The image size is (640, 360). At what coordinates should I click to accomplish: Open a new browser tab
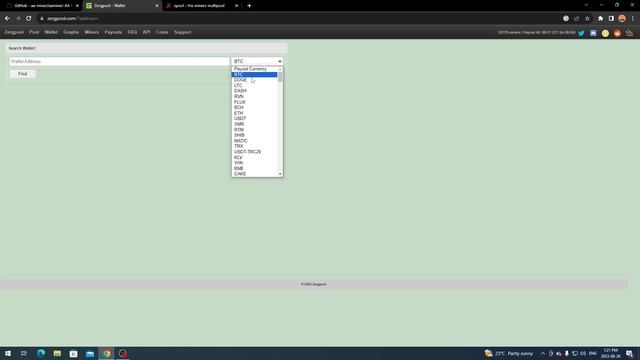pos(249,6)
